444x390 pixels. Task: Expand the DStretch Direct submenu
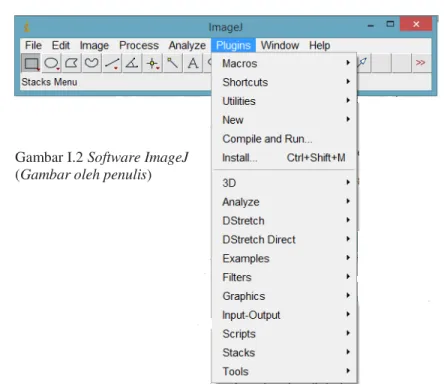pyautogui.click(x=285, y=239)
